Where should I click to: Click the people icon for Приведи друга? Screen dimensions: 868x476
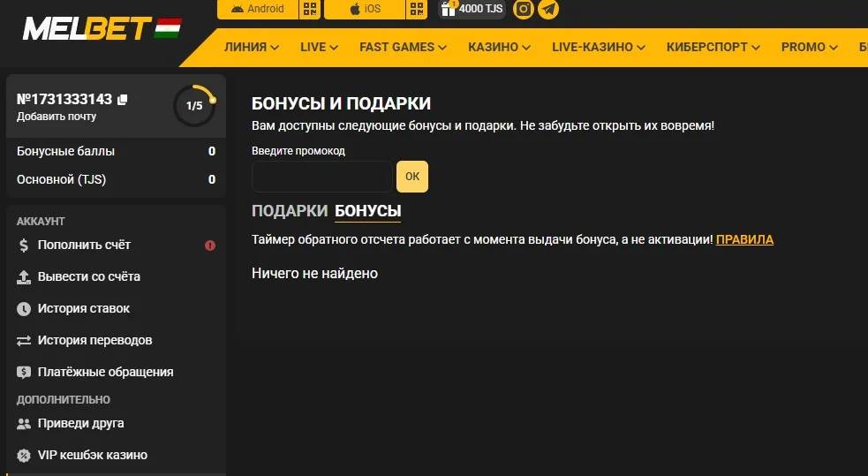click(x=24, y=423)
